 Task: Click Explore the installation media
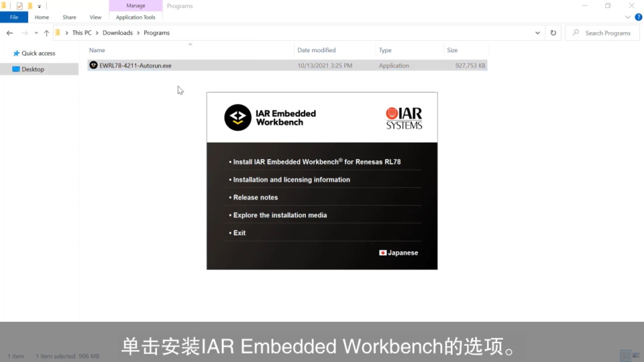pos(280,215)
